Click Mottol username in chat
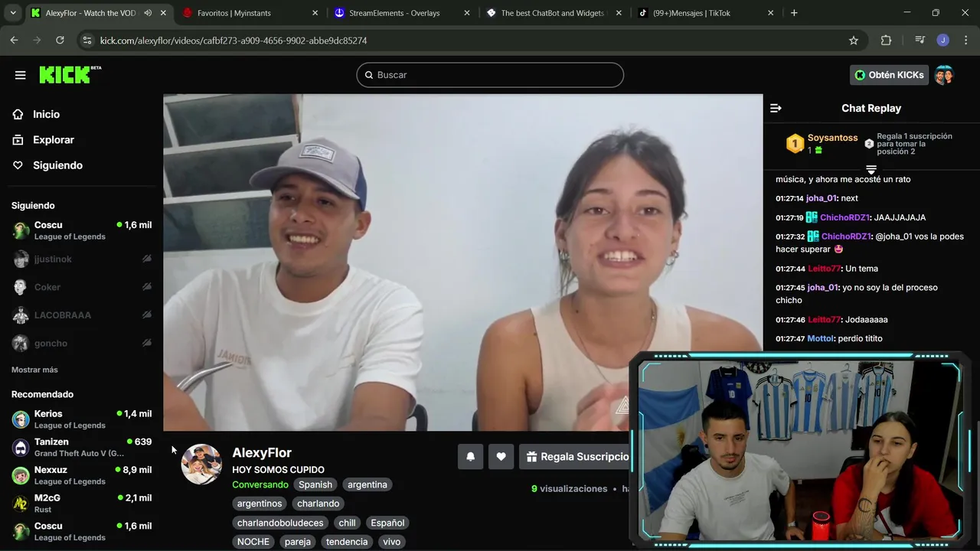Screen dimensions: 980x551 pyautogui.click(x=820, y=338)
